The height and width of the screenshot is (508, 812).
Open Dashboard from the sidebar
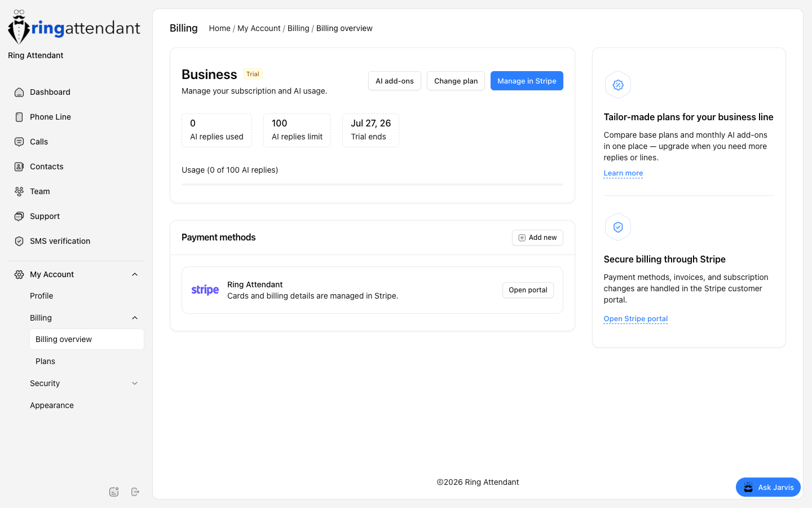76,92
